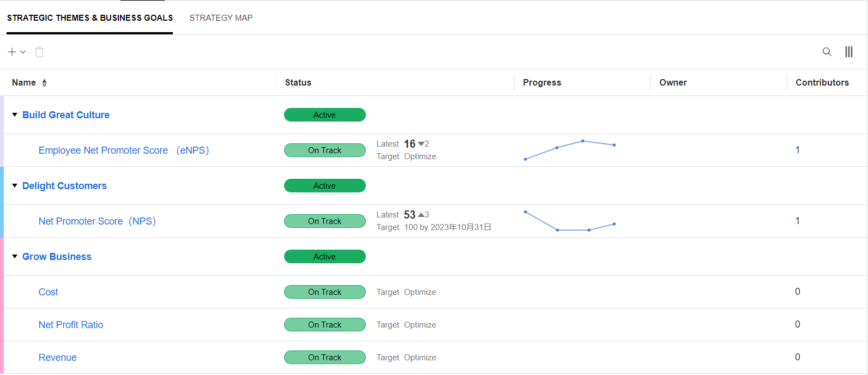The width and height of the screenshot is (868, 375).
Task: Open the search magnifier icon
Action: [x=827, y=52]
